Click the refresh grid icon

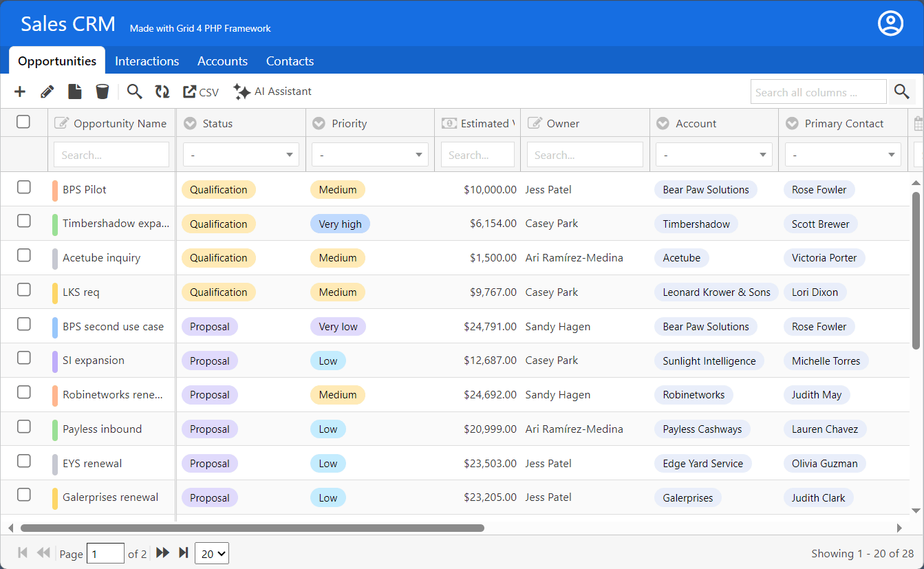point(162,92)
